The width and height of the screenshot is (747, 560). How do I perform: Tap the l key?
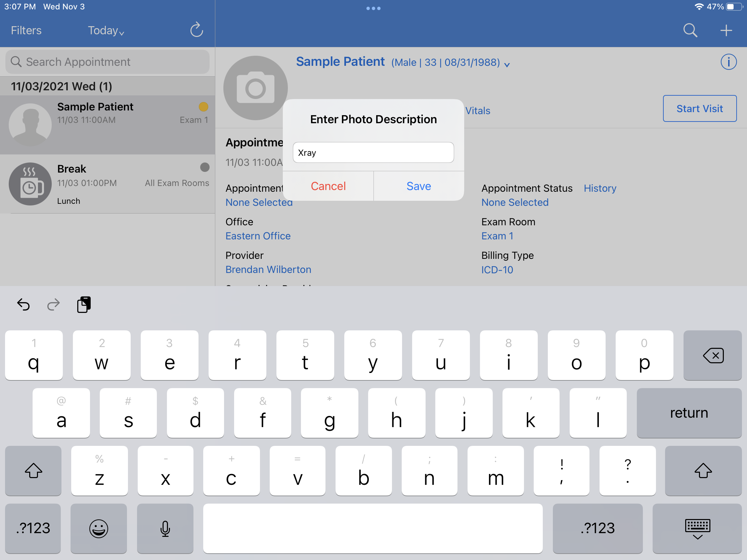pos(598,413)
